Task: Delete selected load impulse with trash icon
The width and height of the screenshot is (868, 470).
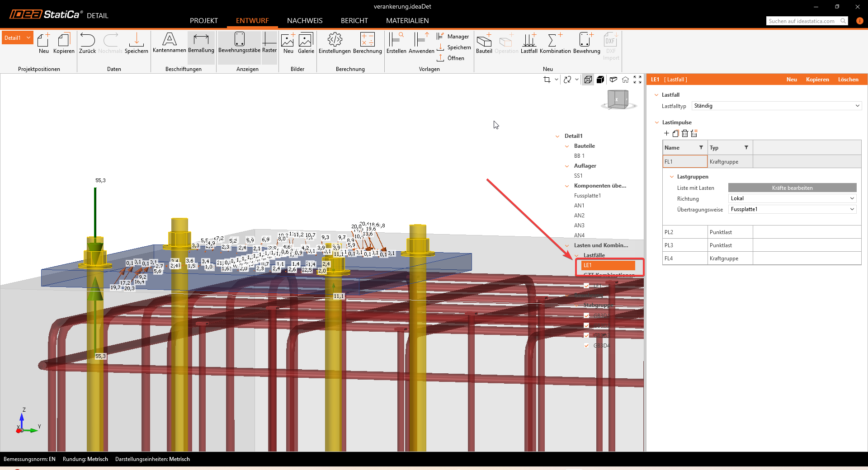Action: pos(685,133)
